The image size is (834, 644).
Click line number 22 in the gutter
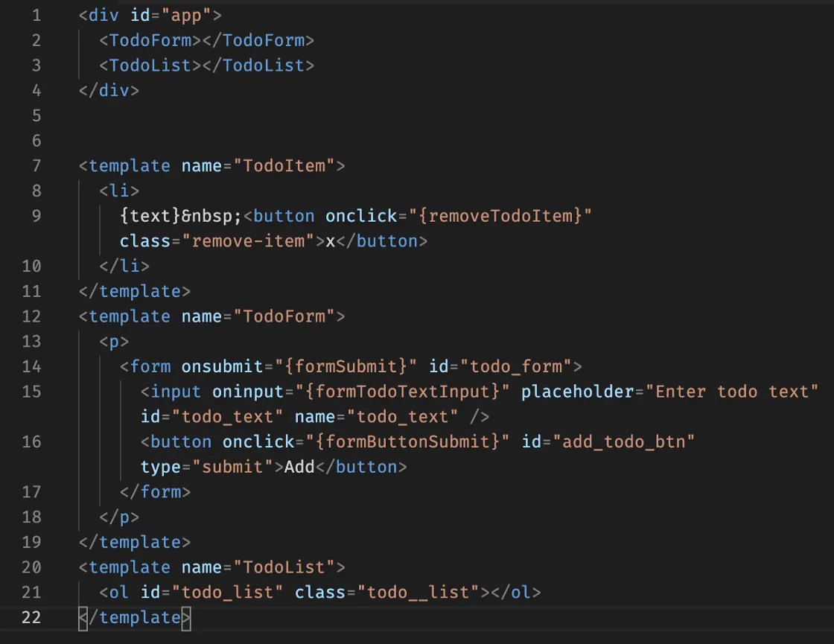pyautogui.click(x=32, y=617)
